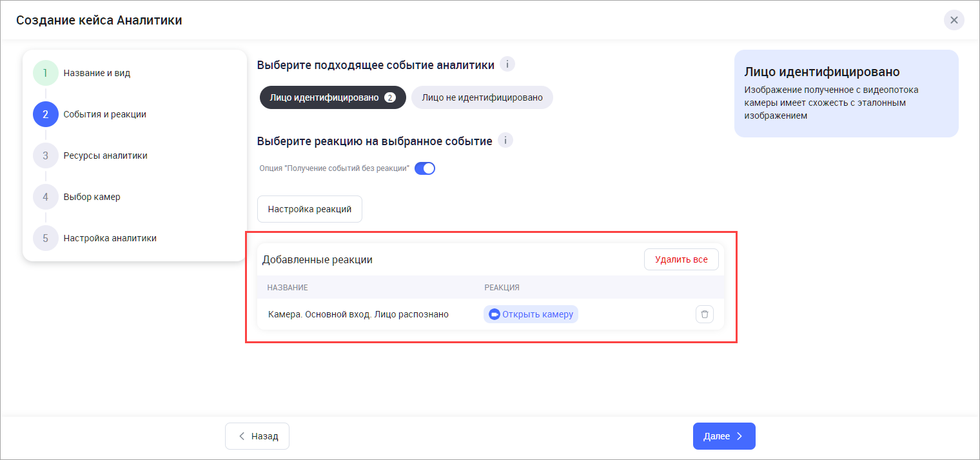980x460 pixels.
Task: Click info icon beside reaction selection heading
Action: (x=505, y=141)
